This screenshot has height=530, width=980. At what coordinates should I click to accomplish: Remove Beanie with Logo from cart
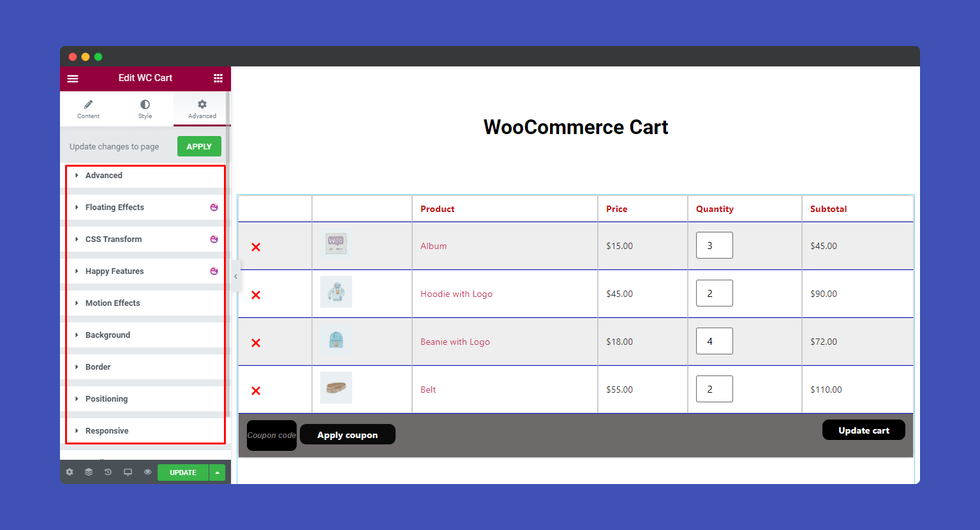coord(256,343)
